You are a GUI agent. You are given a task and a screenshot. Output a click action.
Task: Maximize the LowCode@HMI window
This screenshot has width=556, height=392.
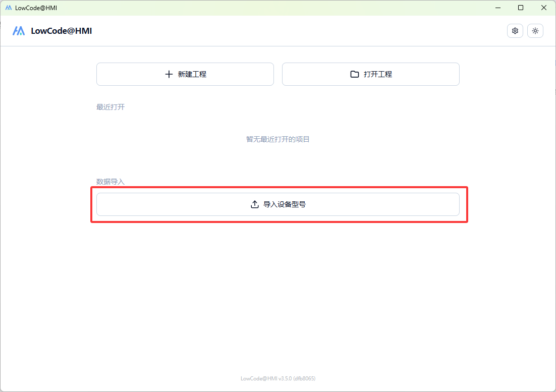(521, 8)
